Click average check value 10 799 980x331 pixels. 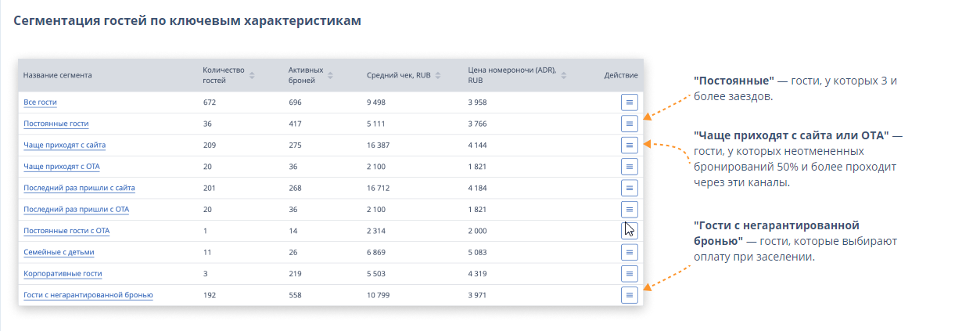click(x=379, y=295)
